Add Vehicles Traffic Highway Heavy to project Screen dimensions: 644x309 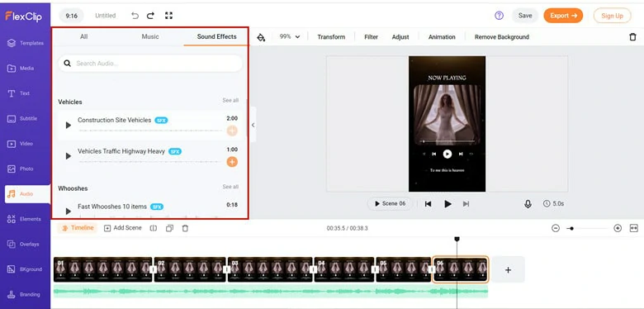(232, 162)
